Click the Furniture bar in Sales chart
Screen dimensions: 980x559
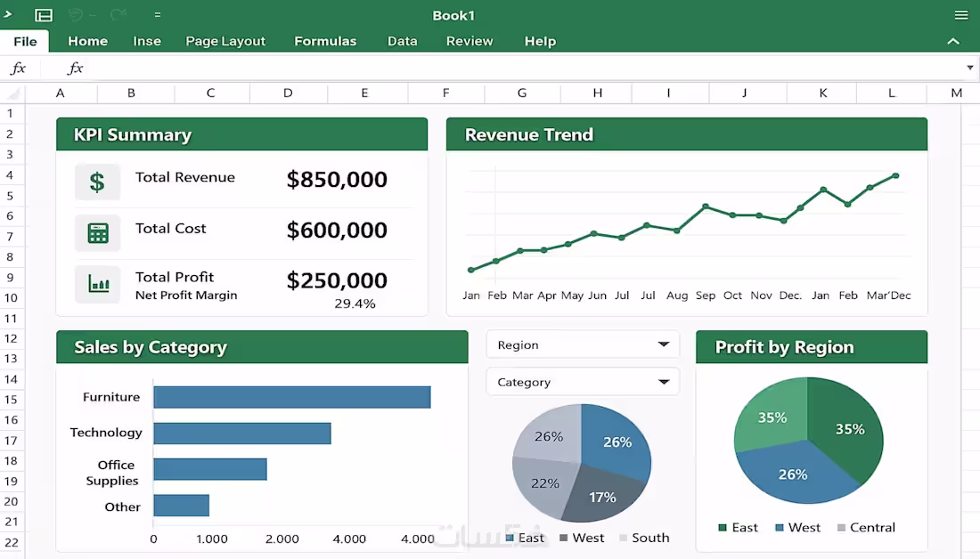click(292, 397)
